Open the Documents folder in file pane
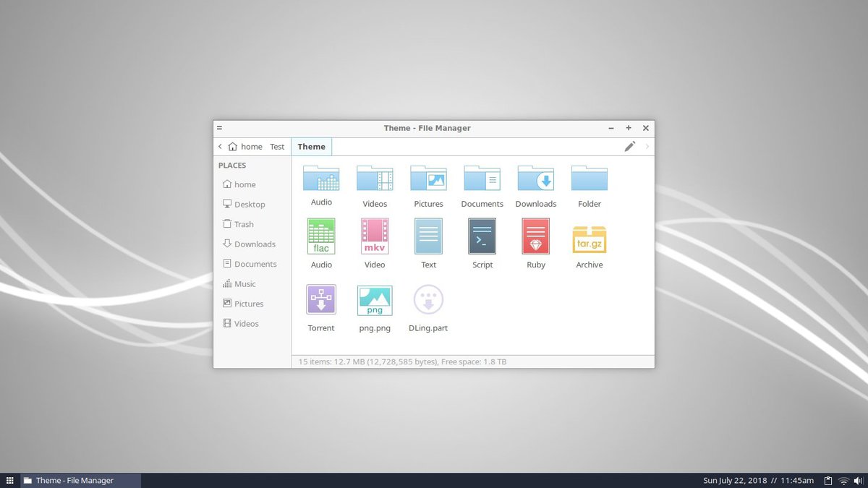This screenshot has height=488, width=868. (482, 178)
